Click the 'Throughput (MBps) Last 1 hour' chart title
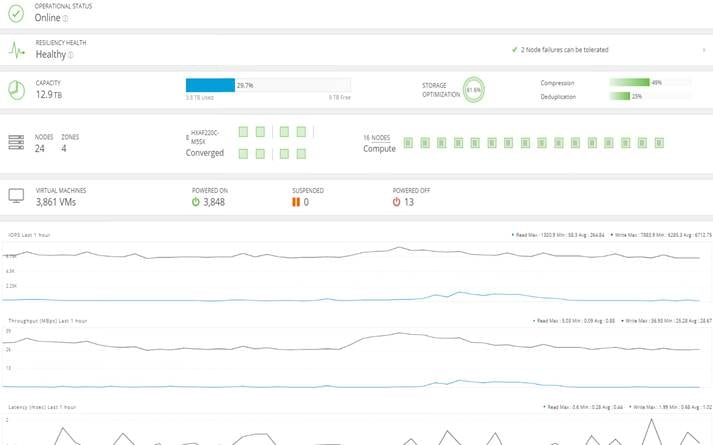The height and width of the screenshot is (445, 713). point(48,321)
